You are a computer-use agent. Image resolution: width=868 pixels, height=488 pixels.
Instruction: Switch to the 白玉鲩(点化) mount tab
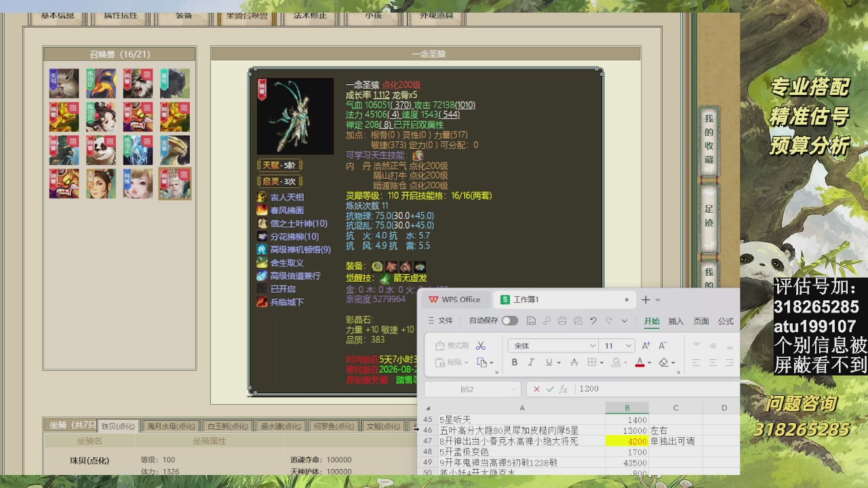pos(227,426)
